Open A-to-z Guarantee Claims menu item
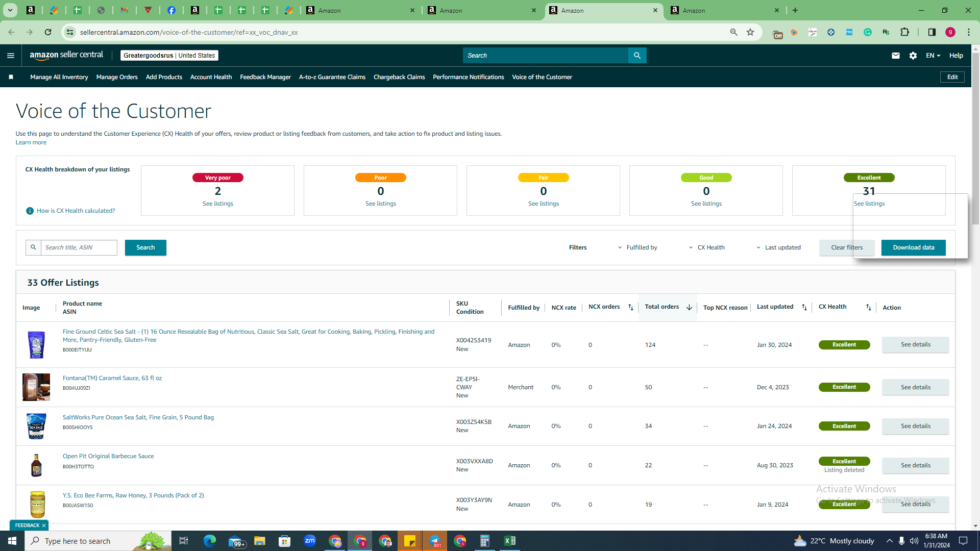Image resolution: width=980 pixels, height=551 pixels. (x=332, y=77)
